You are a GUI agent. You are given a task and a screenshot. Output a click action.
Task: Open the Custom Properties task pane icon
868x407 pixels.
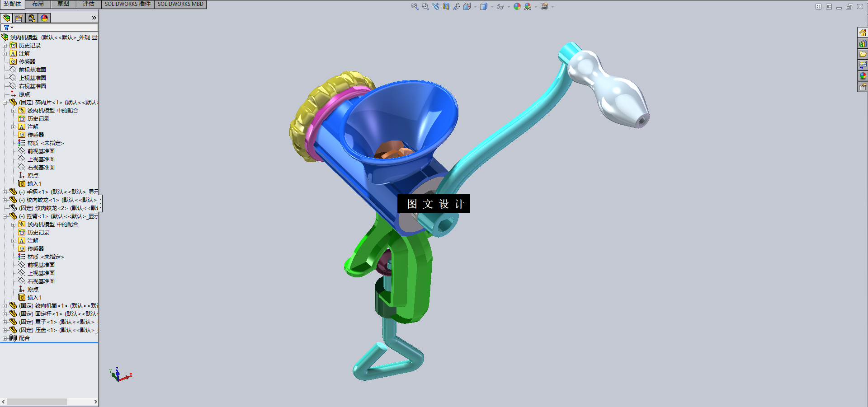pyautogui.click(x=863, y=87)
